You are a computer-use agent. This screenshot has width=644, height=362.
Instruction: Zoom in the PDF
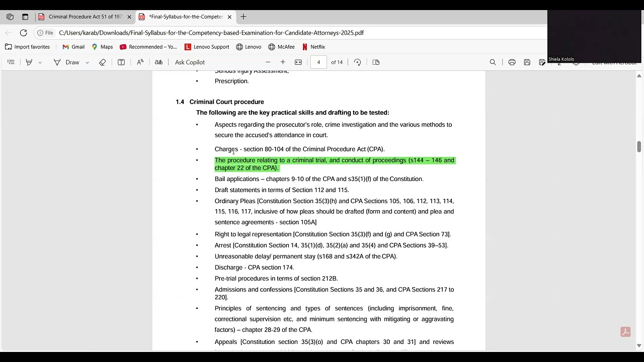point(283,62)
